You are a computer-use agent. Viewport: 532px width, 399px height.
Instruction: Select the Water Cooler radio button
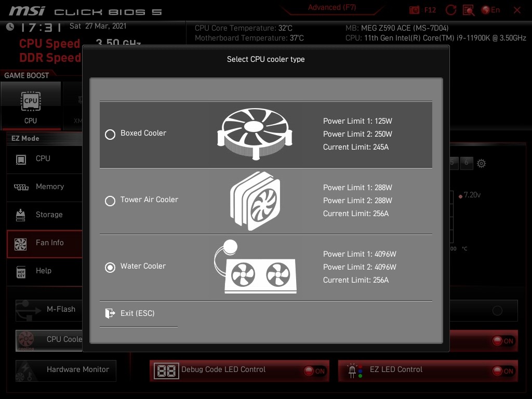tap(110, 268)
